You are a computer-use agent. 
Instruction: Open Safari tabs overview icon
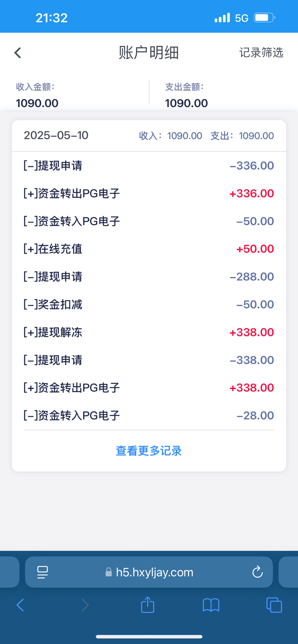(274, 605)
